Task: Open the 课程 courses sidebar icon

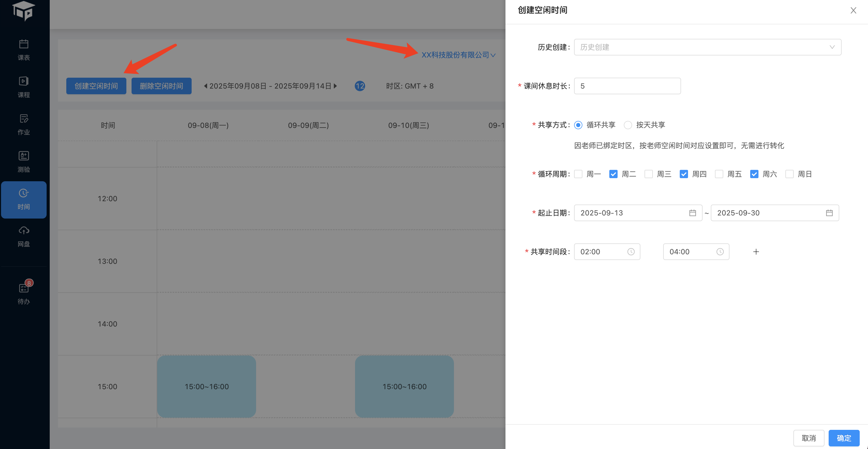Action: [24, 87]
